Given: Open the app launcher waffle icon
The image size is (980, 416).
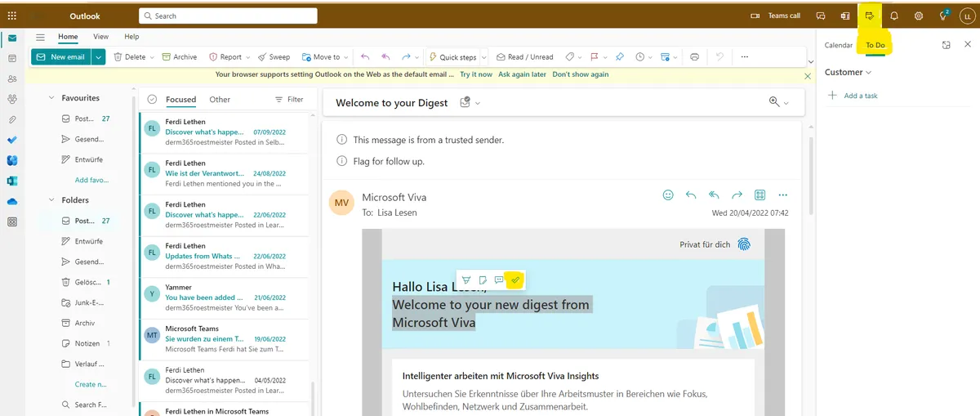Looking at the screenshot, I should tap(12, 16).
